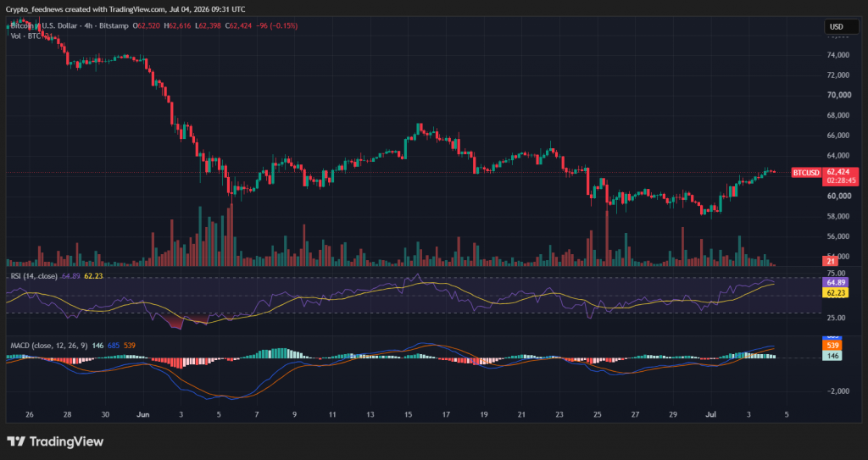
Task: Click the Open value O62,520
Action: (146, 26)
